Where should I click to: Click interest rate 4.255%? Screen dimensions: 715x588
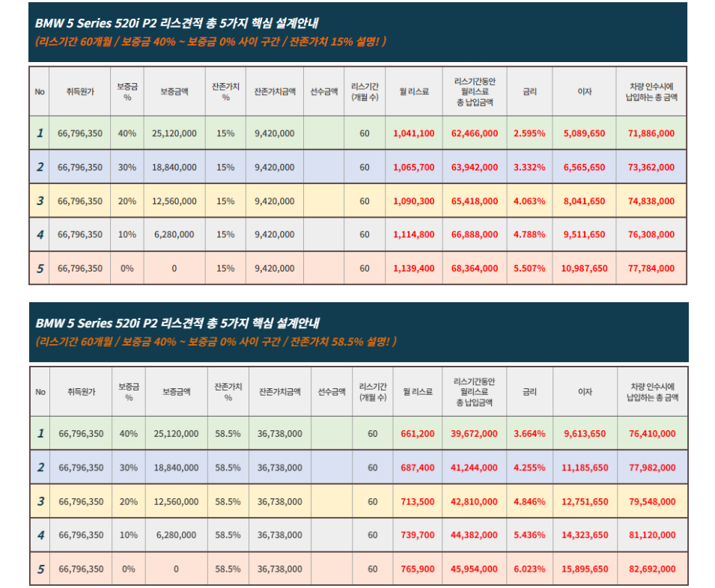click(529, 468)
